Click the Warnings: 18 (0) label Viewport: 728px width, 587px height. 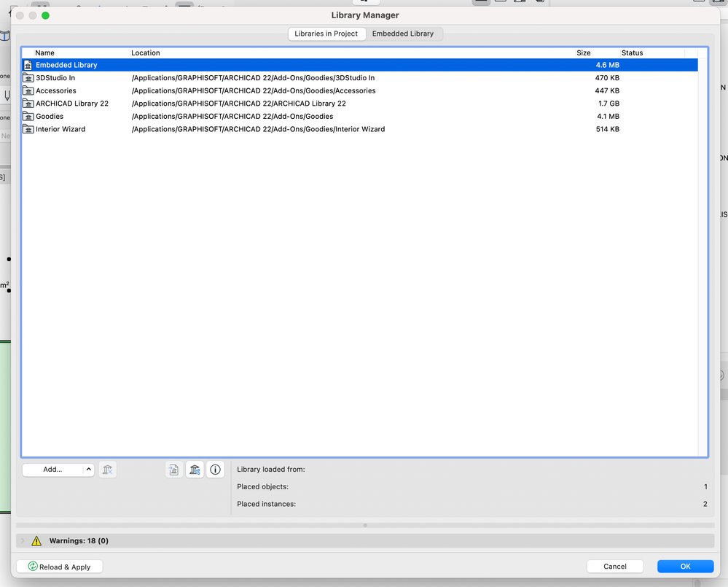coord(79,540)
